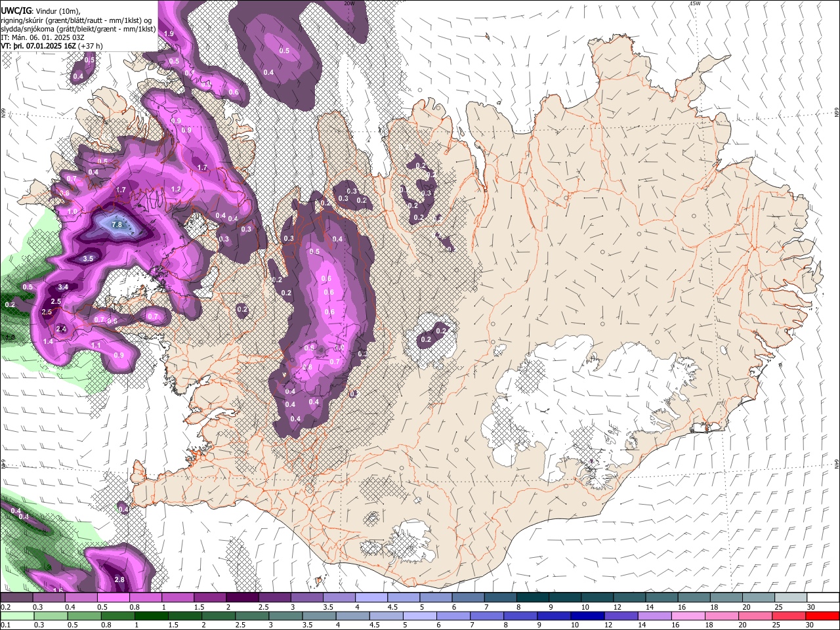Click the 64N latitude label on the right edge
Screen dimensions: 840x630
coord(836,463)
